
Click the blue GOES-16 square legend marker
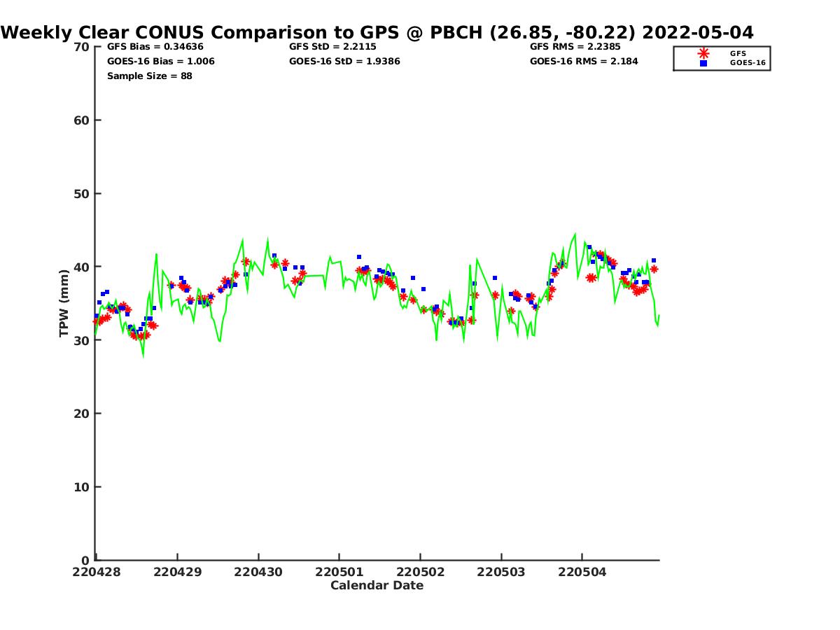(x=703, y=63)
